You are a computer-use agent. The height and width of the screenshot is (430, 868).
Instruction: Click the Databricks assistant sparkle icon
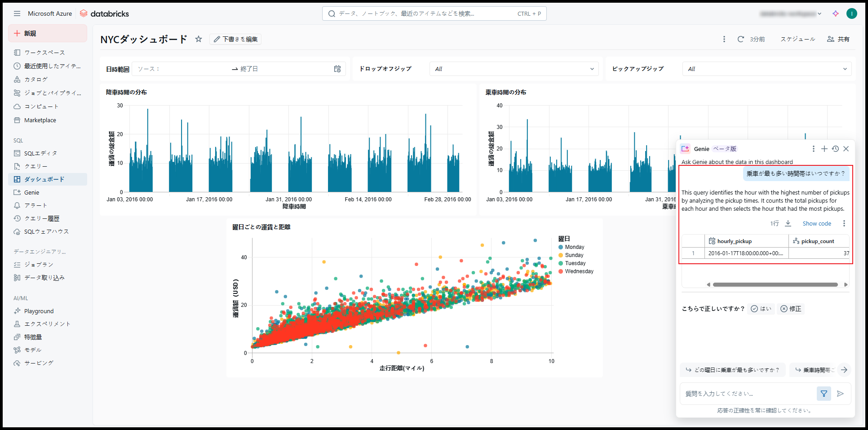[x=835, y=13]
